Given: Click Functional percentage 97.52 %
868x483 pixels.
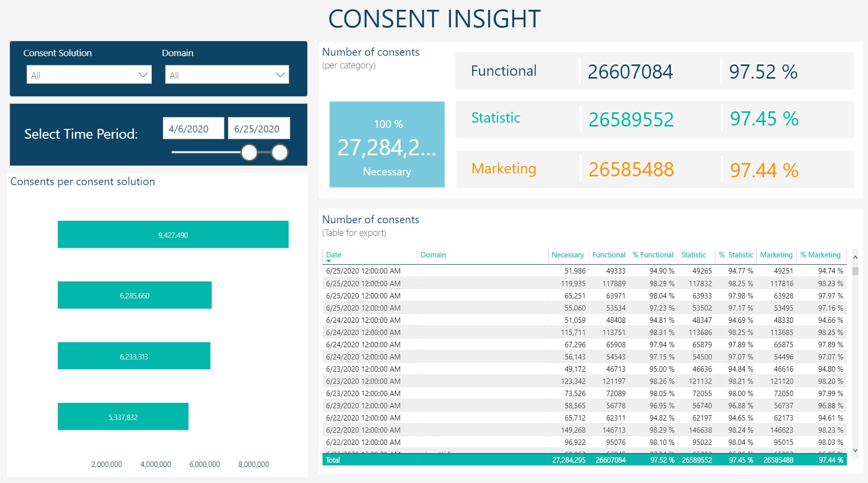Looking at the screenshot, I should click(x=763, y=72).
